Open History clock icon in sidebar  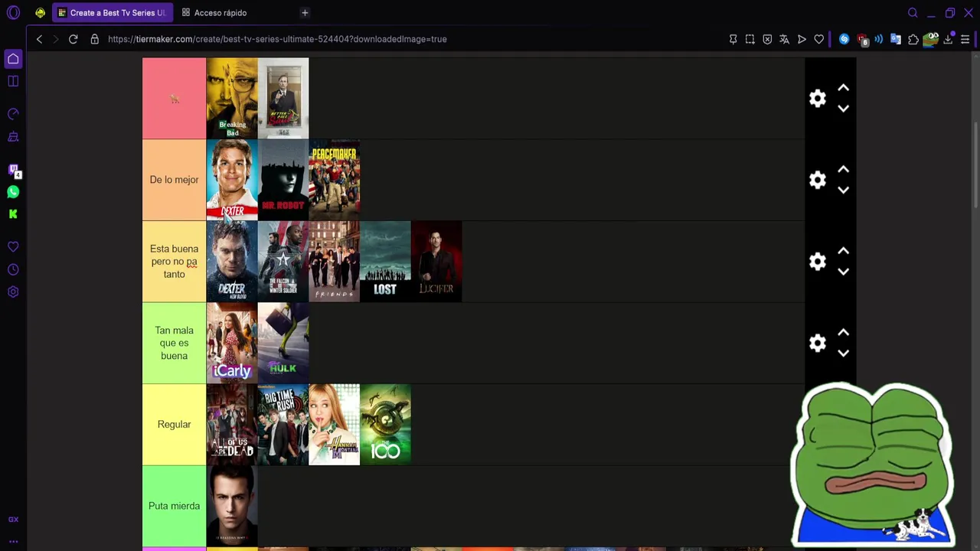pos(13,269)
